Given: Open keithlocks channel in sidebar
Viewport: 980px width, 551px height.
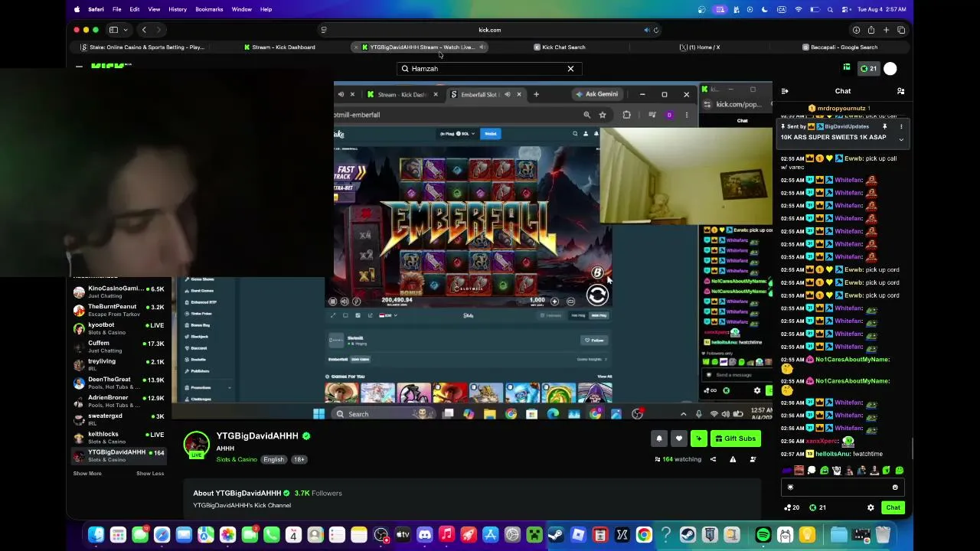Looking at the screenshot, I should pyautogui.click(x=119, y=437).
